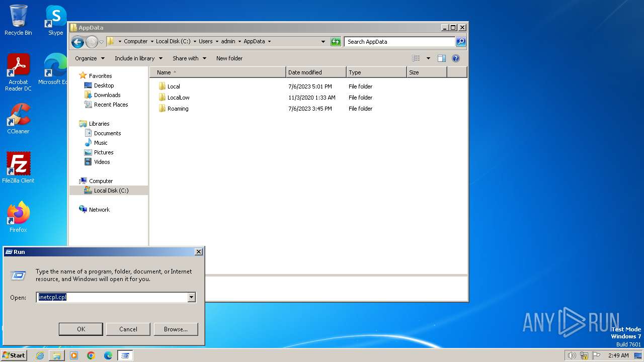Click the Forward navigation arrow in Explorer
This screenshot has height=362, width=644.
pos(92,42)
